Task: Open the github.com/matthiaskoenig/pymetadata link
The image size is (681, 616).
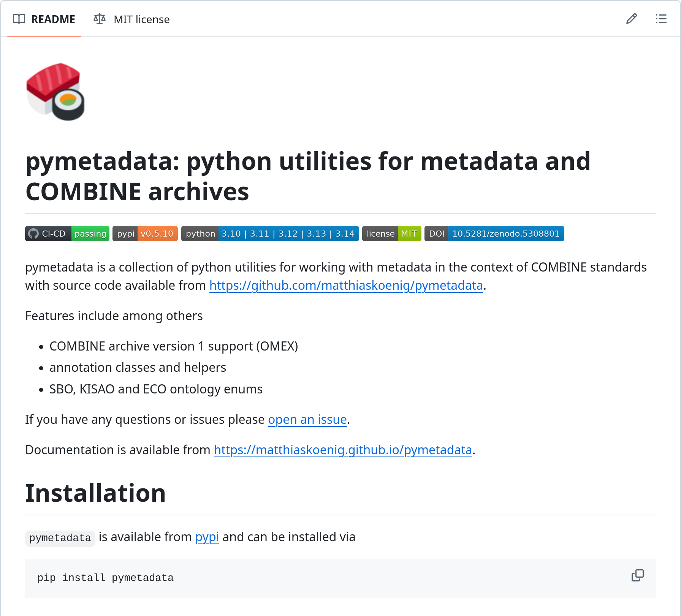Action: click(346, 286)
